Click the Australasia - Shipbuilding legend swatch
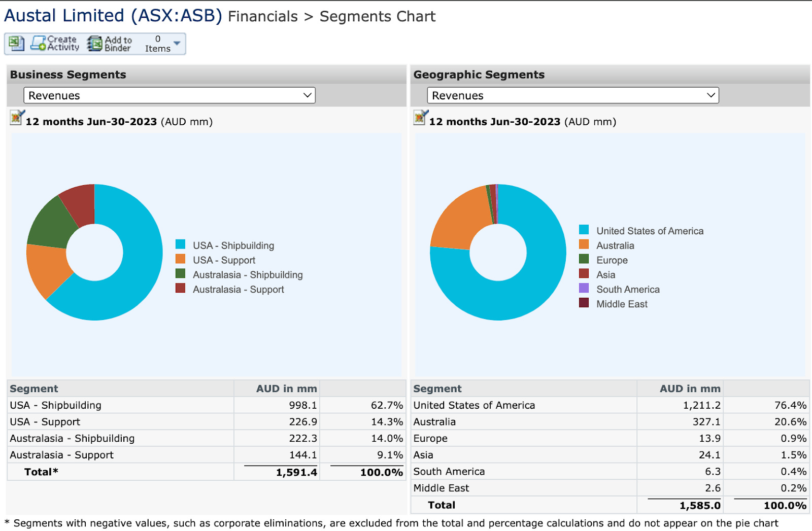The image size is (812, 531). tap(180, 273)
